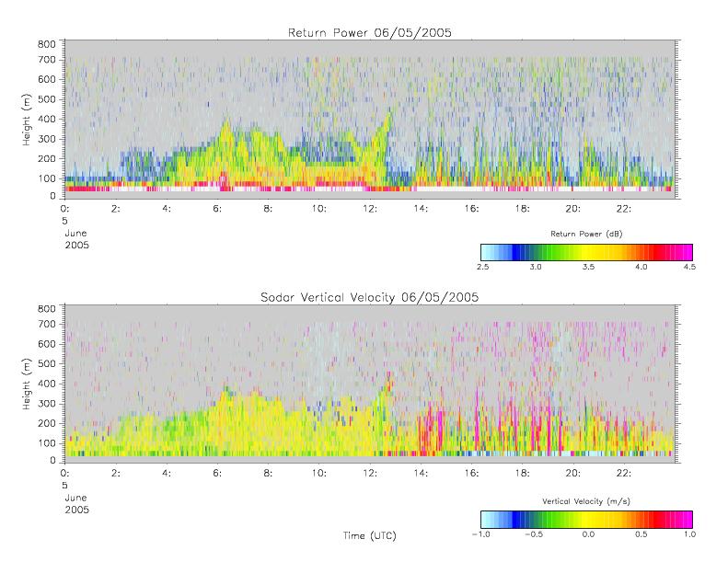Click the 4.0 tick on Return Power colorbar

click(641, 267)
